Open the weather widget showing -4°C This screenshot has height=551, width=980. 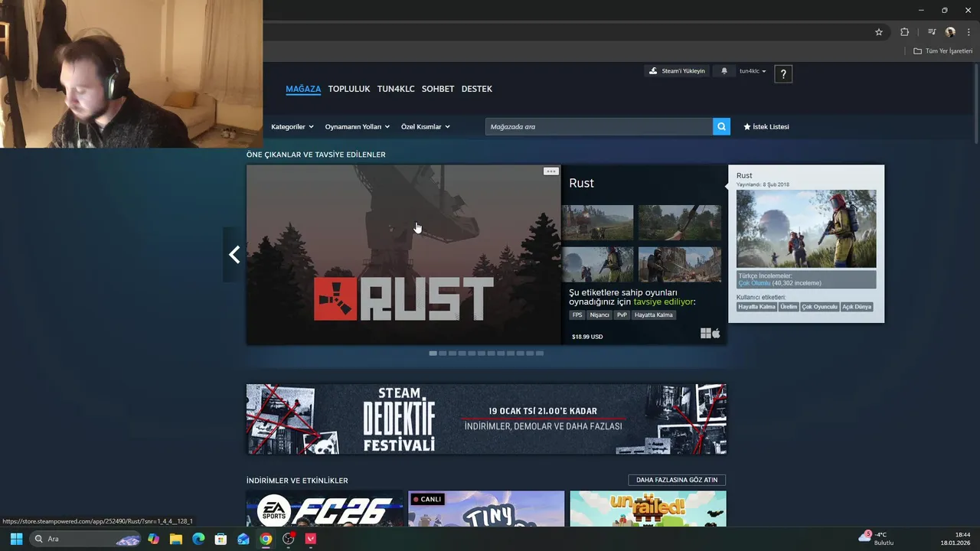pyautogui.click(x=877, y=538)
